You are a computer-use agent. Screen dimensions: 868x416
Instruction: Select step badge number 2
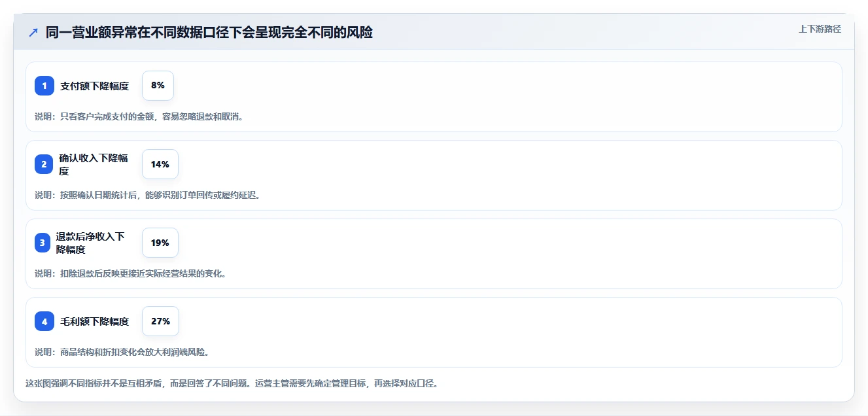click(44, 164)
